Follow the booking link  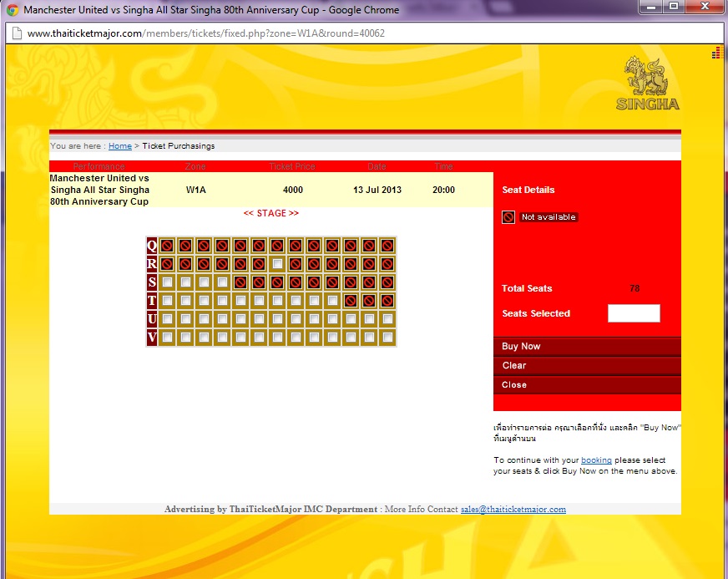(596, 460)
